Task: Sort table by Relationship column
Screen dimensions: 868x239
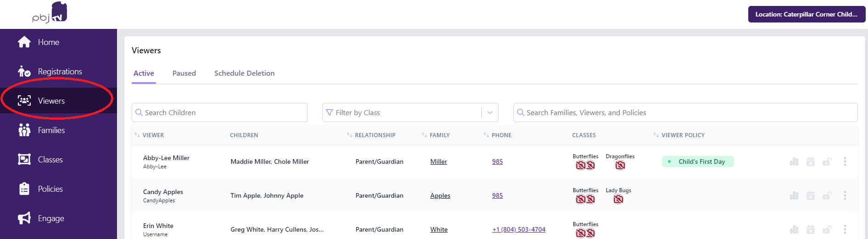Action: tap(350, 135)
